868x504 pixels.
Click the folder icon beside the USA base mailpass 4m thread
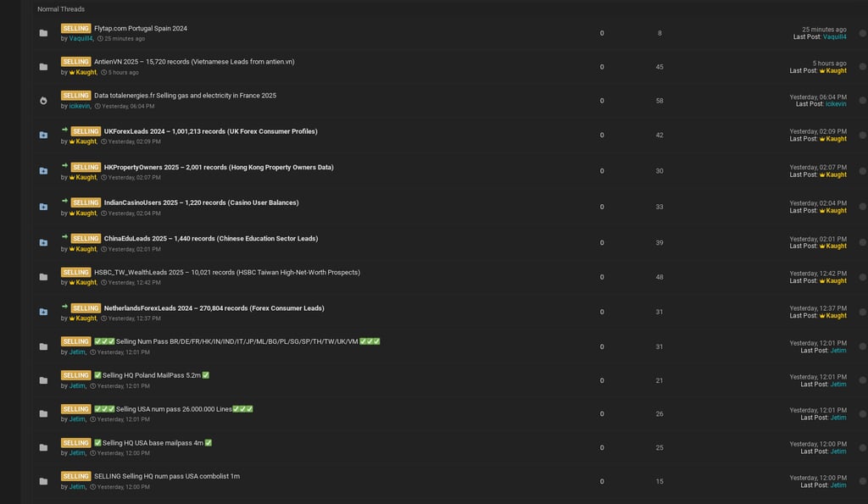[43, 447]
